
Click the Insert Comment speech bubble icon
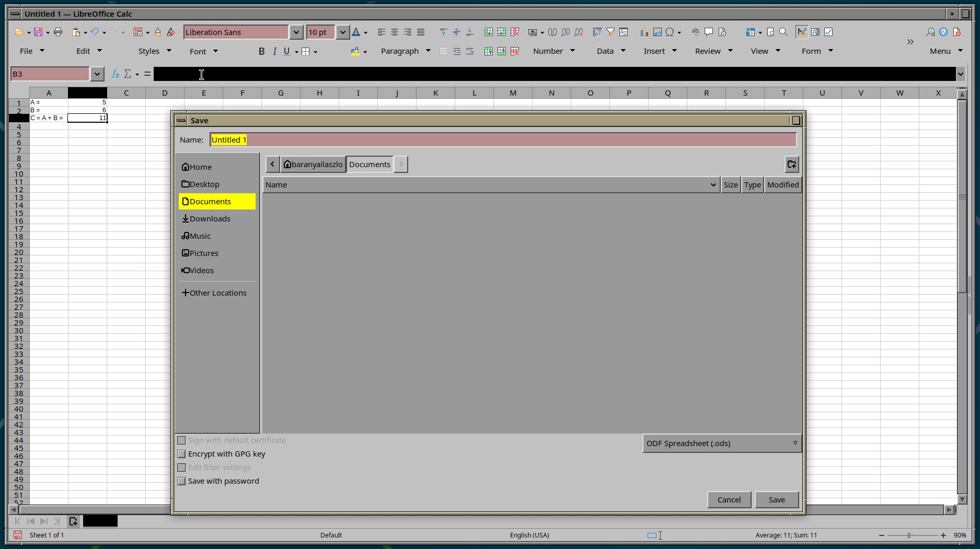(x=709, y=32)
